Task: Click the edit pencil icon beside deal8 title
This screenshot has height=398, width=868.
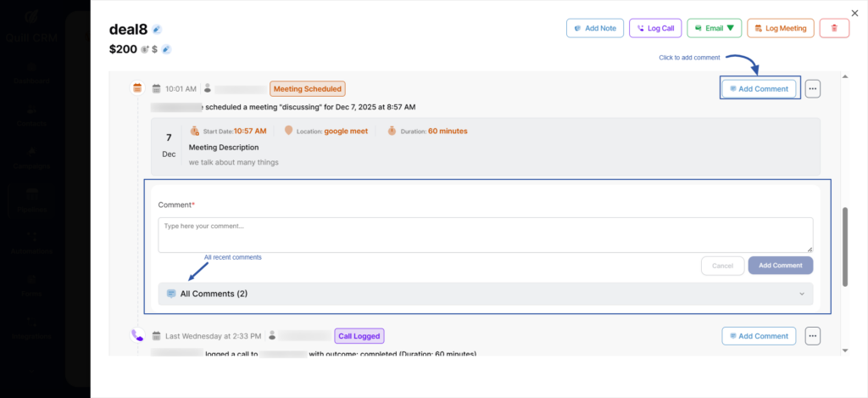Action: 157,30
